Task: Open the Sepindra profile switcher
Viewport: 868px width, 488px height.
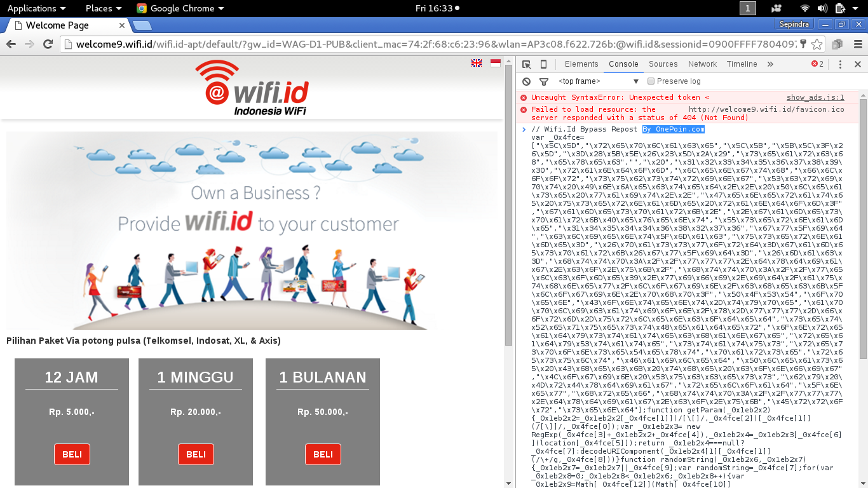Action: pos(794,24)
